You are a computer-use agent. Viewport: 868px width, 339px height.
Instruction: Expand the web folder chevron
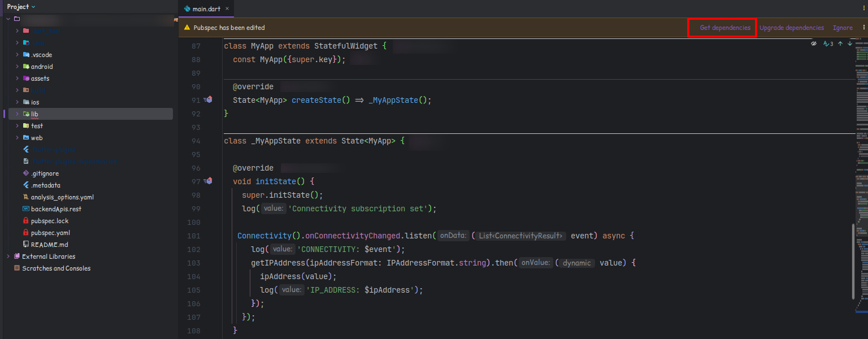point(18,138)
